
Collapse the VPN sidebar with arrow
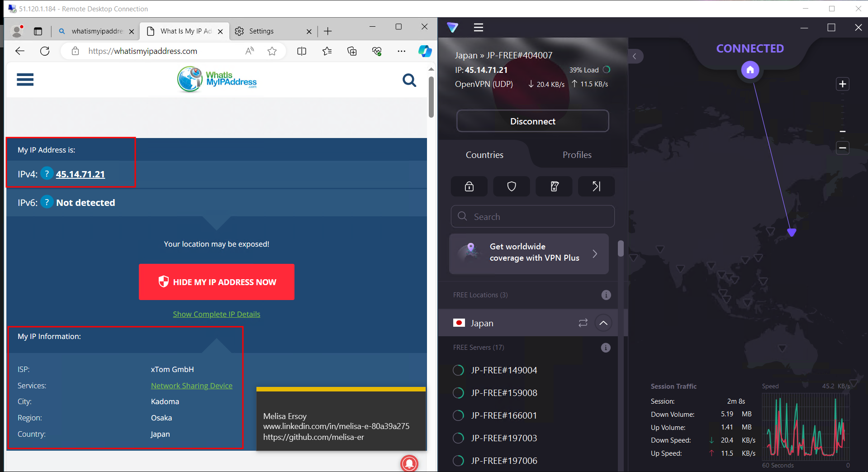pos(635,56)
